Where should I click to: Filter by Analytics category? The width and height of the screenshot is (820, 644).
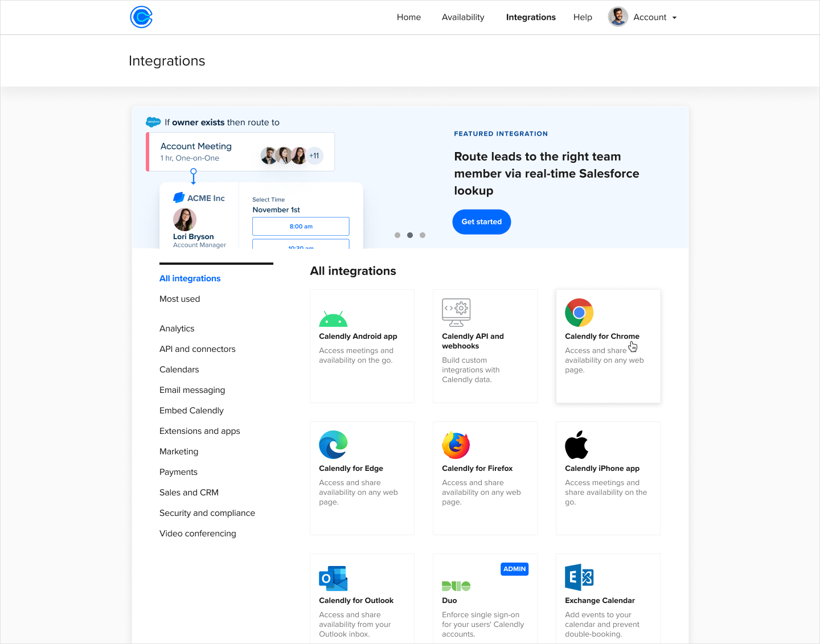177,329
